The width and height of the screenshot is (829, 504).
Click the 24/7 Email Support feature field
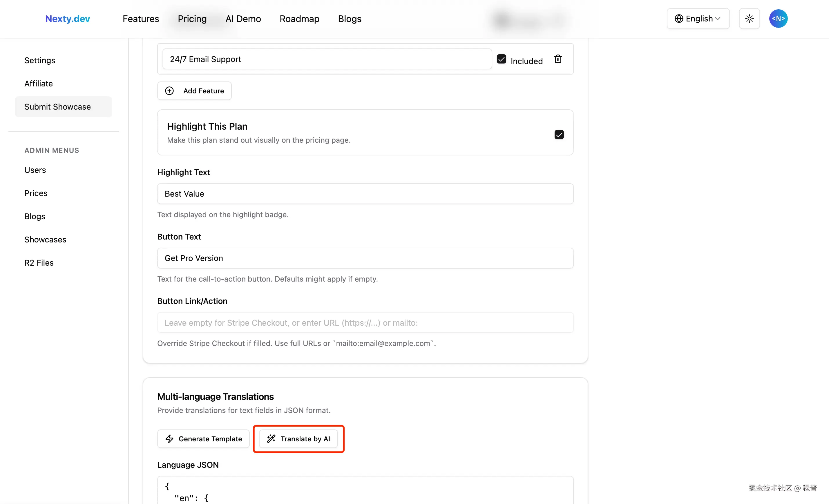click(327, 59)
